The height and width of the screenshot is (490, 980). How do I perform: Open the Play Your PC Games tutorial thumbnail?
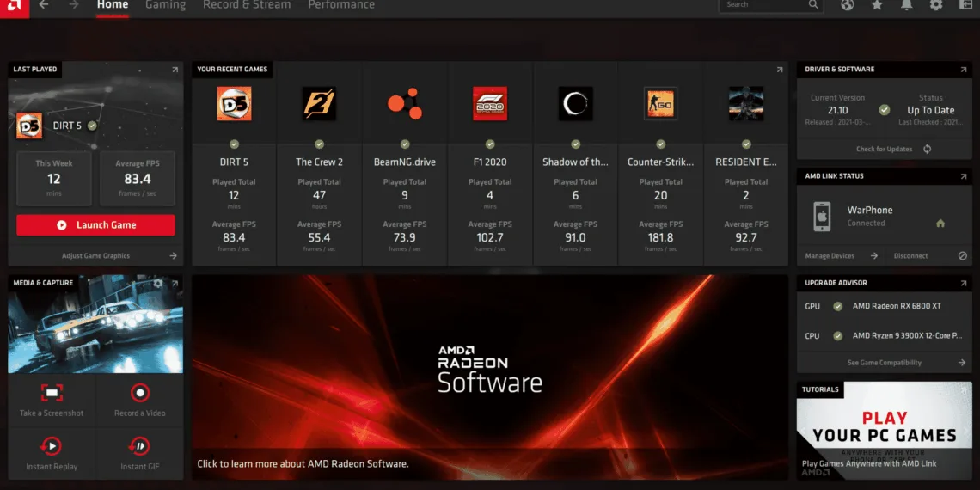click(x=884, y=431)
